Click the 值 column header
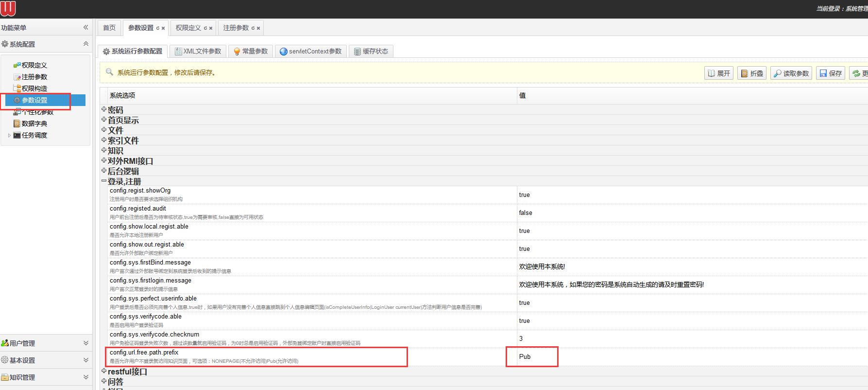The height and width of the screenshot is (390, 868). point(523,95)
